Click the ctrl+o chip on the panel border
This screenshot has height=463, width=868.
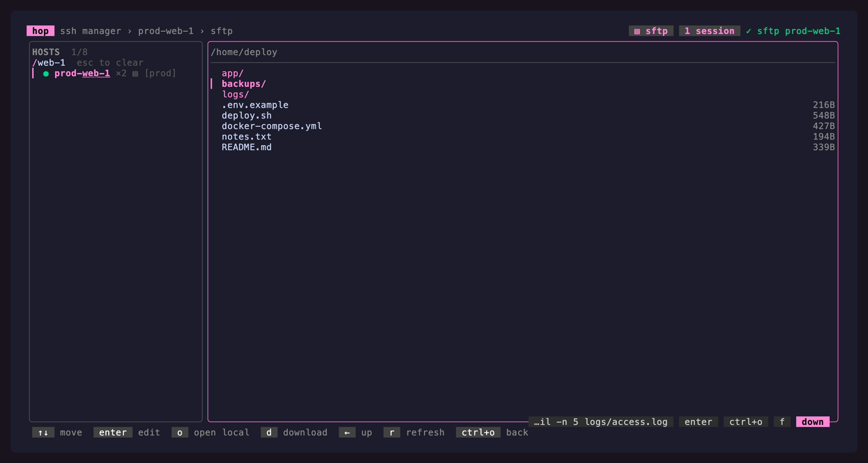click(x=746, y=422)
